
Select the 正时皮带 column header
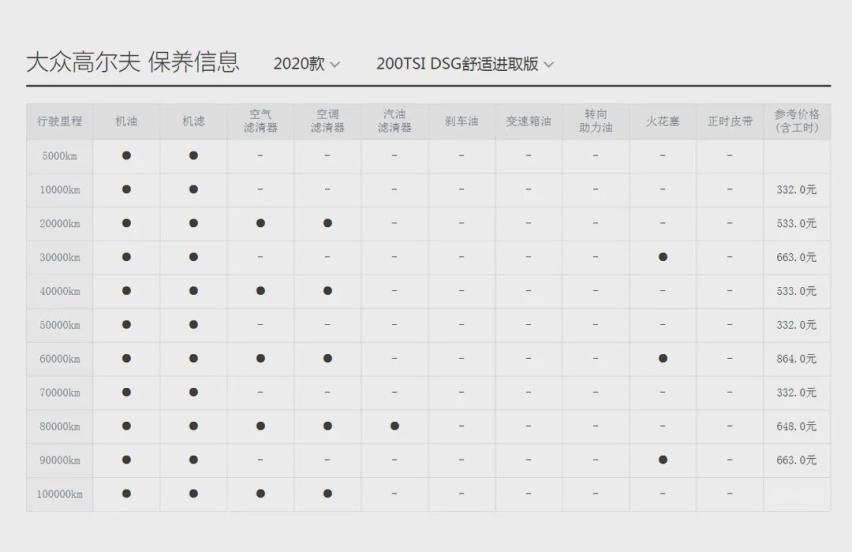tap(730, 121)
